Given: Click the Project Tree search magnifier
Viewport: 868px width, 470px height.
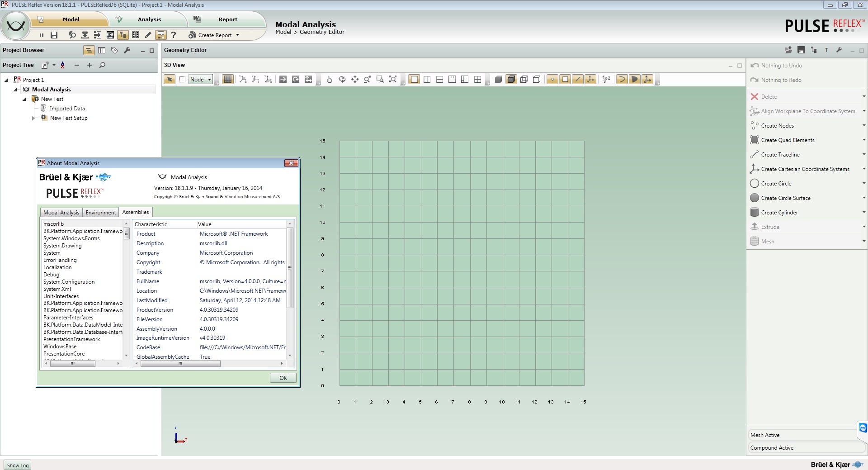Looking at the screenshot, I should [x=102, y=65].
